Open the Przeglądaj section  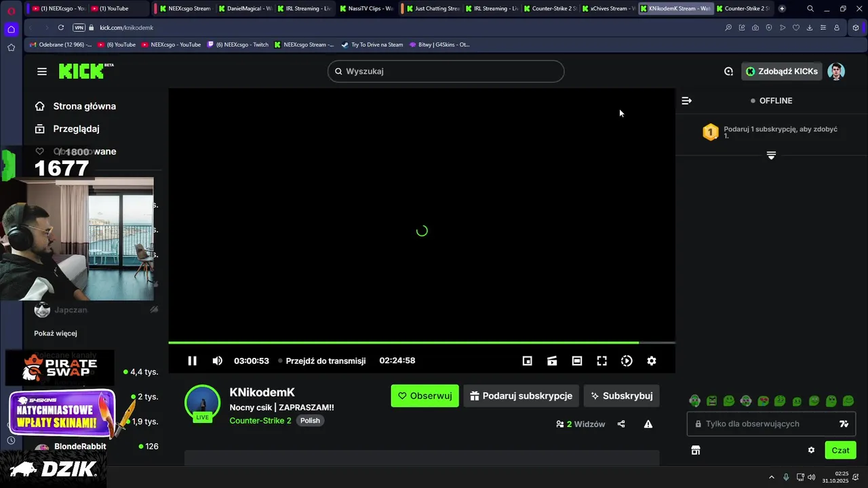point(67,129)
